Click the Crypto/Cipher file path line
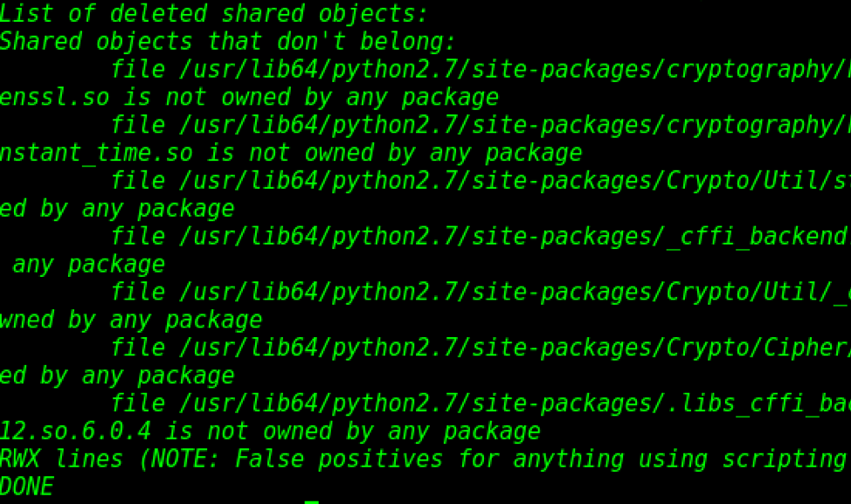 481,348
